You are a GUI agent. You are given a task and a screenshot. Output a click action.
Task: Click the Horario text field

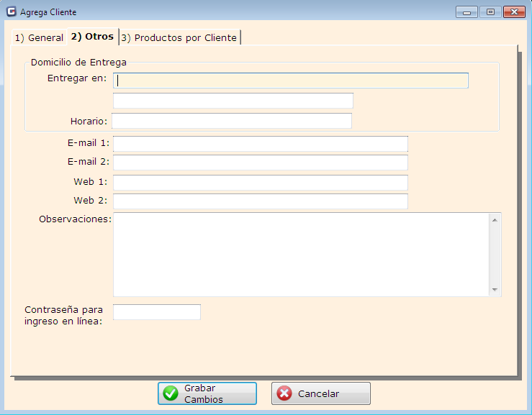click(232, 121)
